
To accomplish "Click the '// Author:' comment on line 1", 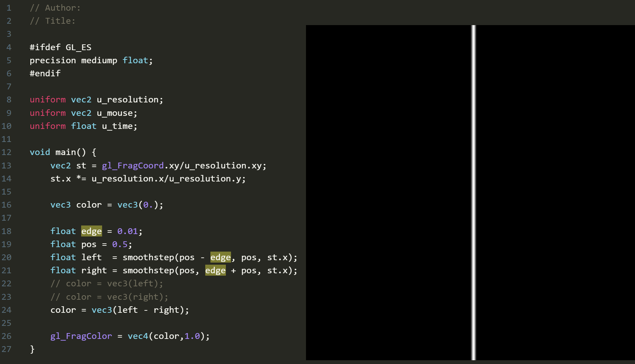I will coord(55,8).
